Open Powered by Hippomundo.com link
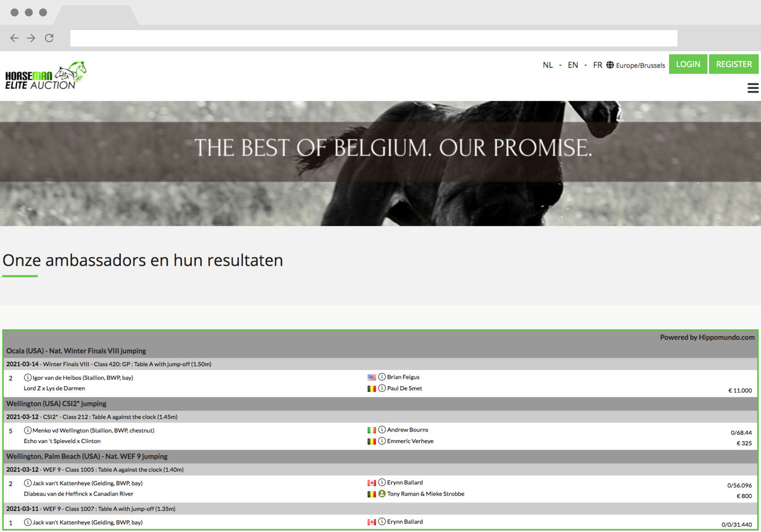Viewport: 761px width, 532px height. [x=707, y=337]
